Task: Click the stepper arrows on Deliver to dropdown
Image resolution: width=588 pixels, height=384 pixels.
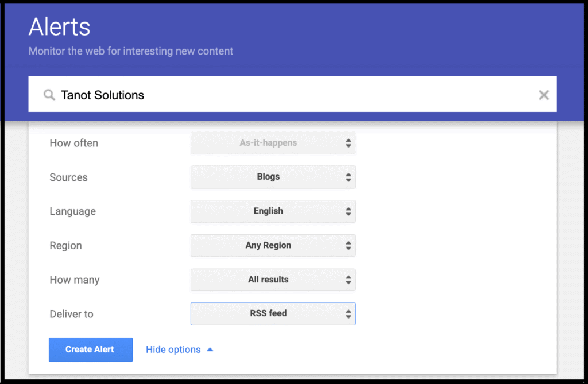Action: tap(348, 314)
